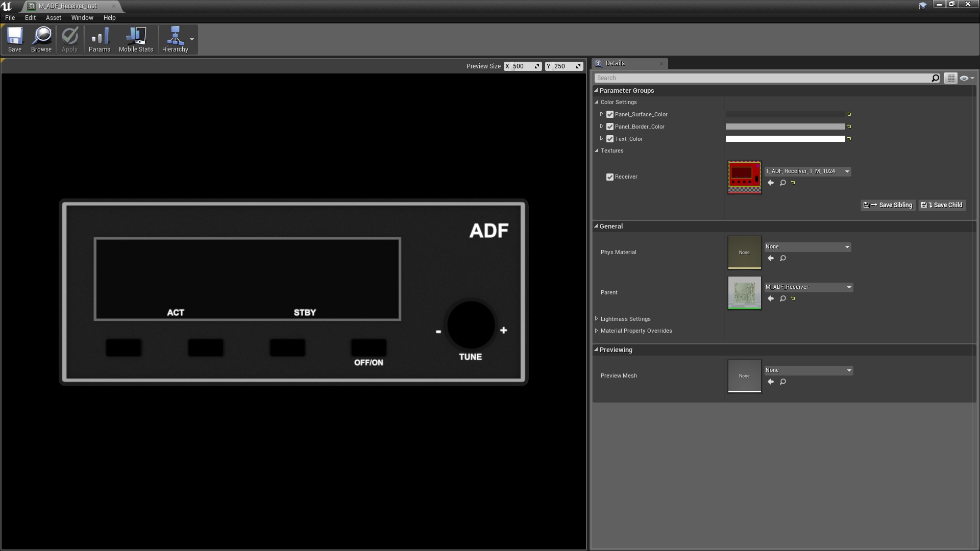The height and width of the screenshot is (551, 980).
Task: Use magnifier to find Receiver texture
Action: coord(782,183)
